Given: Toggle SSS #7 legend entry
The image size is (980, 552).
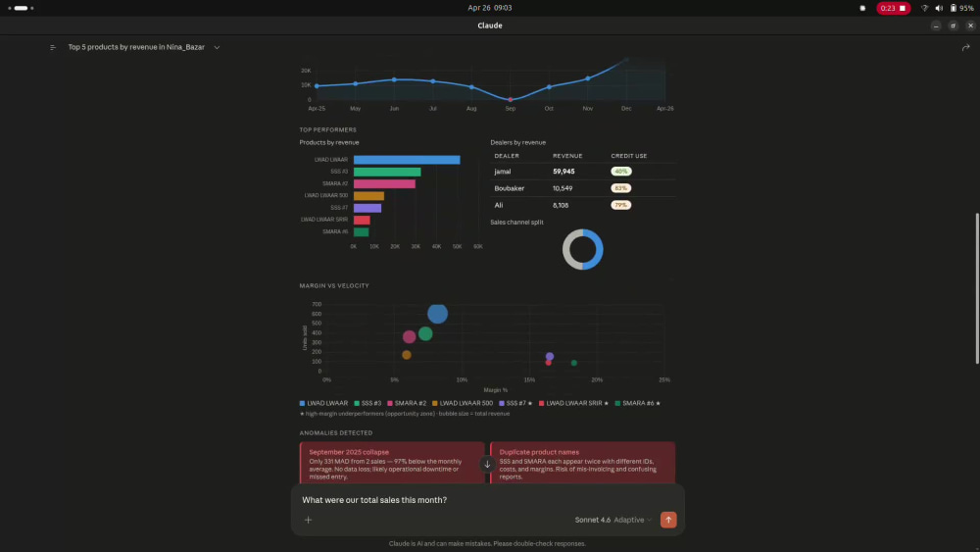Looking at the screenshot, I should (515, 403).
